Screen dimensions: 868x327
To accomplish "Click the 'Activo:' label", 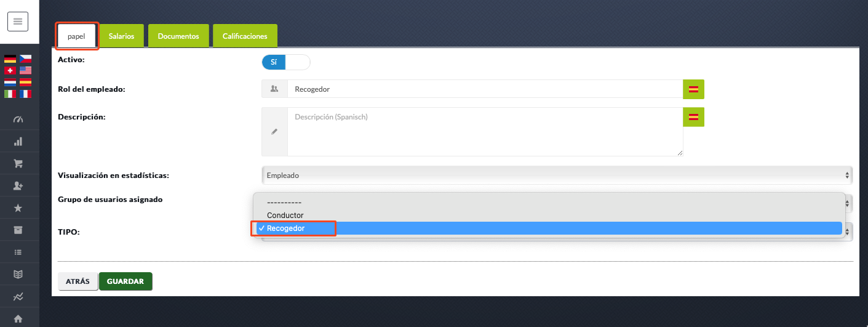I will pos(71,60).
